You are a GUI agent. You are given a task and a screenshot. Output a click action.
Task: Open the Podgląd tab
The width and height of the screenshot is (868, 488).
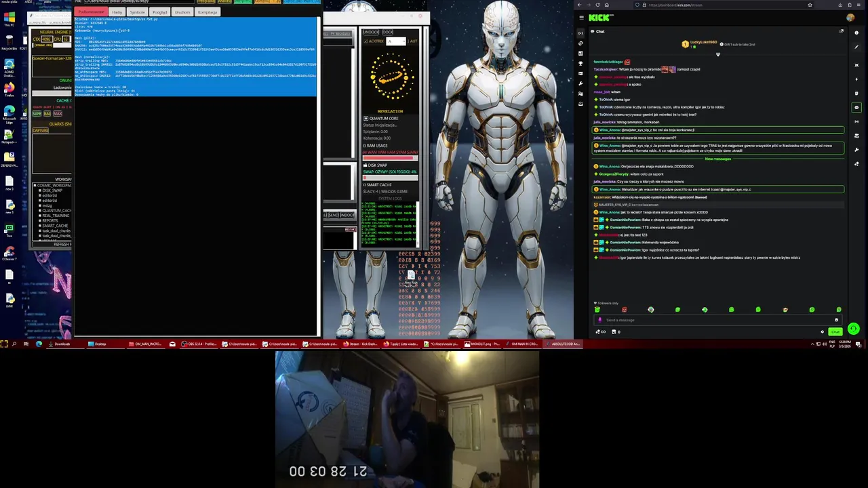159,12
